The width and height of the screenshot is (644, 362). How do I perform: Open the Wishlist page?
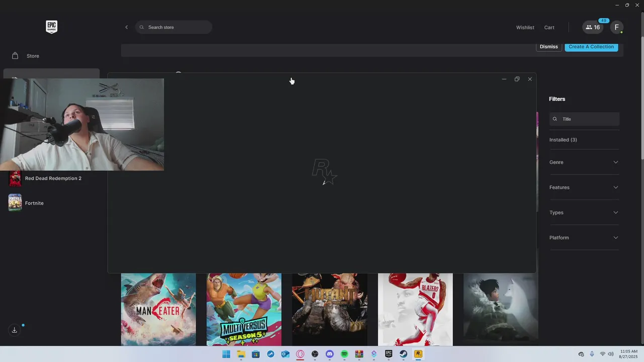click(525, 28)
